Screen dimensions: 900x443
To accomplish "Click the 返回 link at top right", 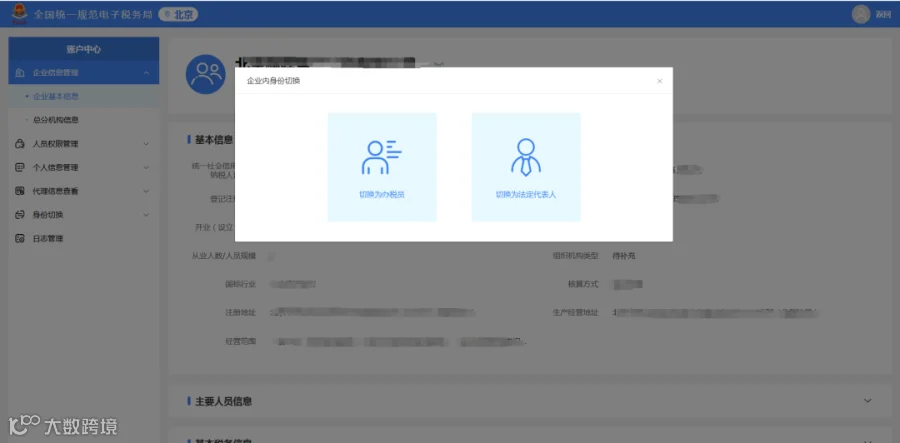I will pos(883,15).
